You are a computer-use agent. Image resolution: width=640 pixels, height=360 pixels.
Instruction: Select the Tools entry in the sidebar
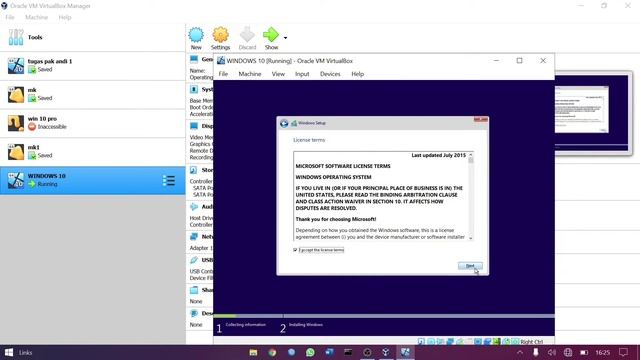(93, 37)
